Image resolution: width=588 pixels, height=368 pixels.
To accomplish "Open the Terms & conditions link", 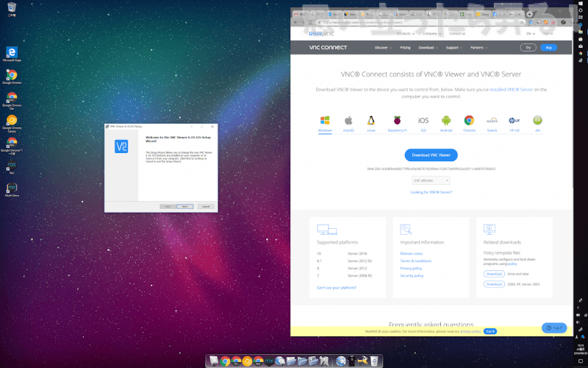I will [x=416, y=261].
